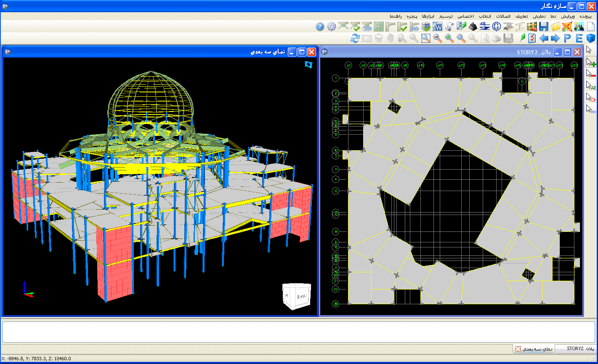Open the ترسیم (Draw) menu

click(x=446, y=16)
